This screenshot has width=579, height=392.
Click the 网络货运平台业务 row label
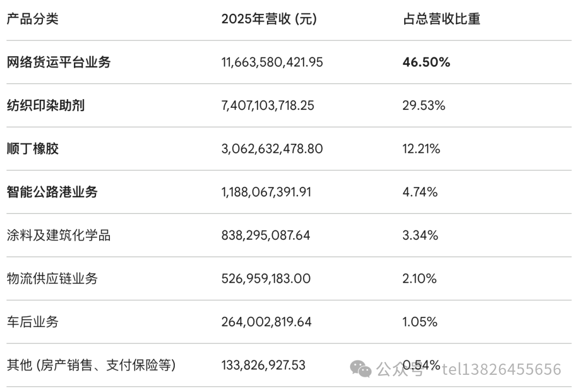pos(59,62)
